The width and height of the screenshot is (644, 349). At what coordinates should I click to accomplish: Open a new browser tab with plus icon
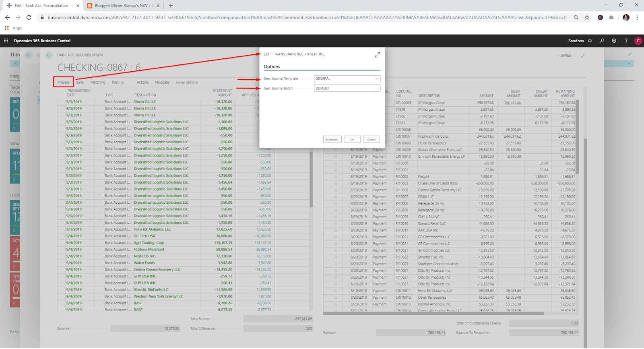tap(171, 6)
